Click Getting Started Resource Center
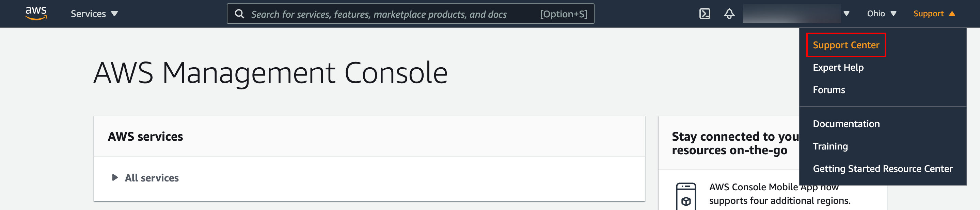Screen dimensions: 980x210 pos(882,169)
